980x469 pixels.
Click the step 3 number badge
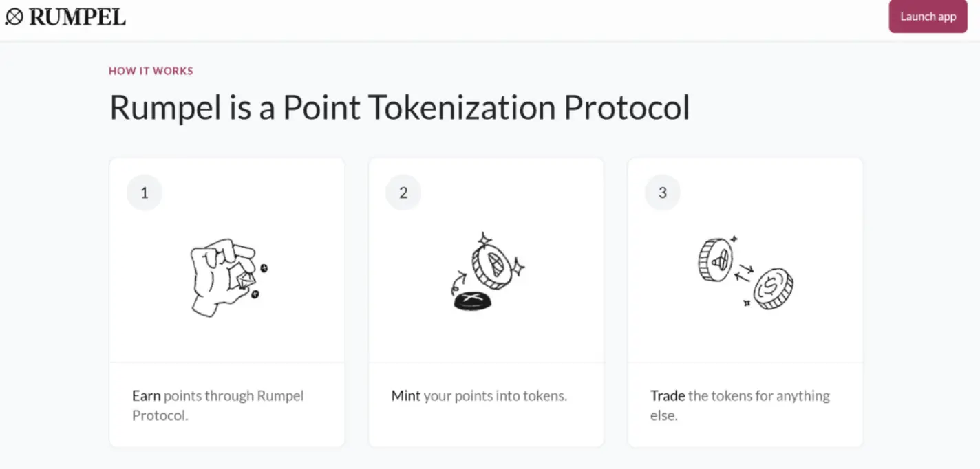(x=663, y=193)
